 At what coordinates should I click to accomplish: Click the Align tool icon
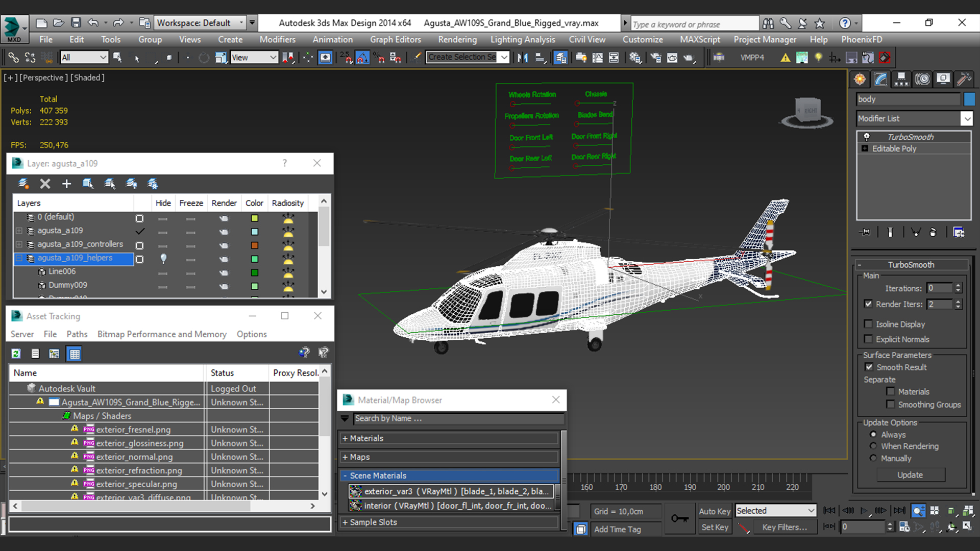point(540,58)
